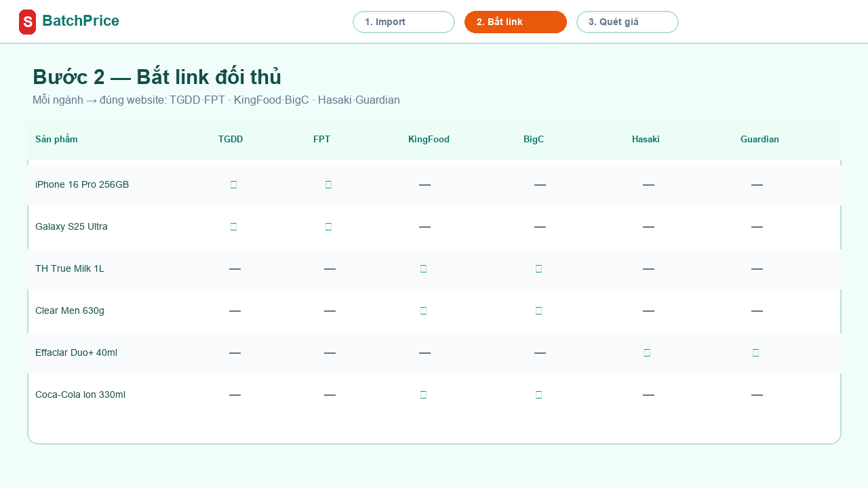Click the empty Hasaki dash for Galaxy S25 Ultra
This screenshot has width=868, height=488.
648,226
